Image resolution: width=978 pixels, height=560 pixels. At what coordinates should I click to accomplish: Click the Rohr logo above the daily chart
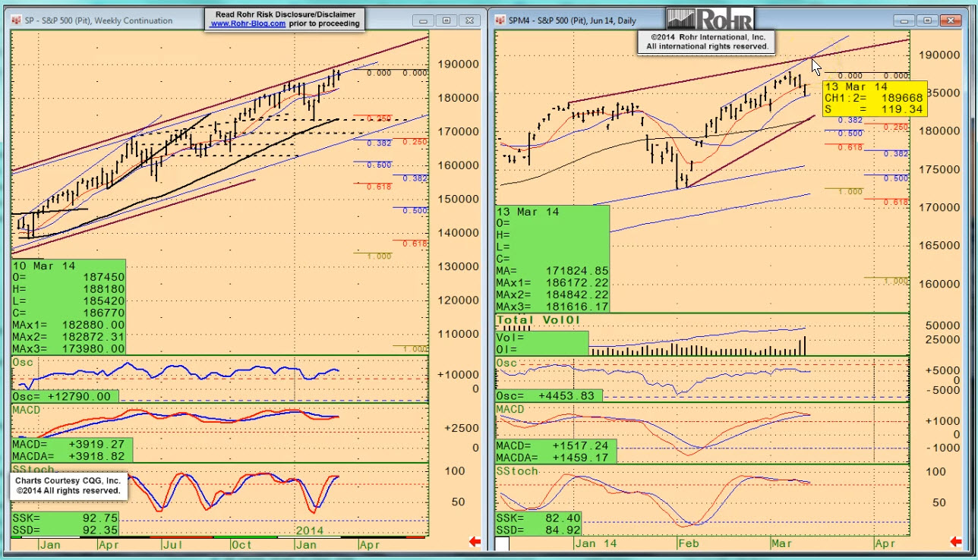(x=709, y=19)
